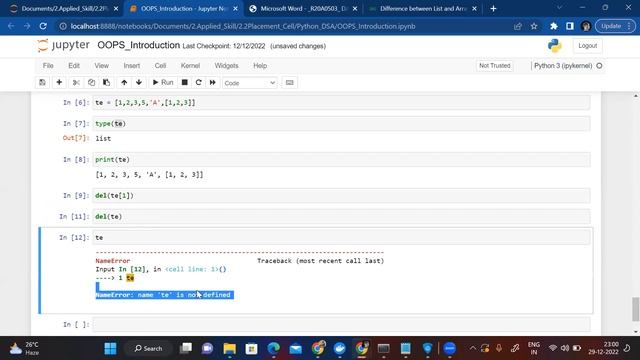This screenshot has height=360, width=640.
Task: Copy selected cells icon
Action: 91,82
